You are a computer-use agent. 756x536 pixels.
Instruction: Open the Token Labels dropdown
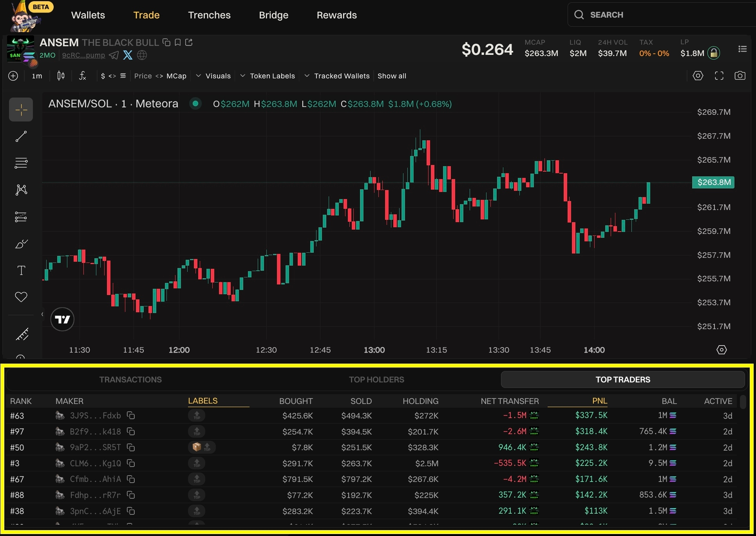(x=268, y=76)
